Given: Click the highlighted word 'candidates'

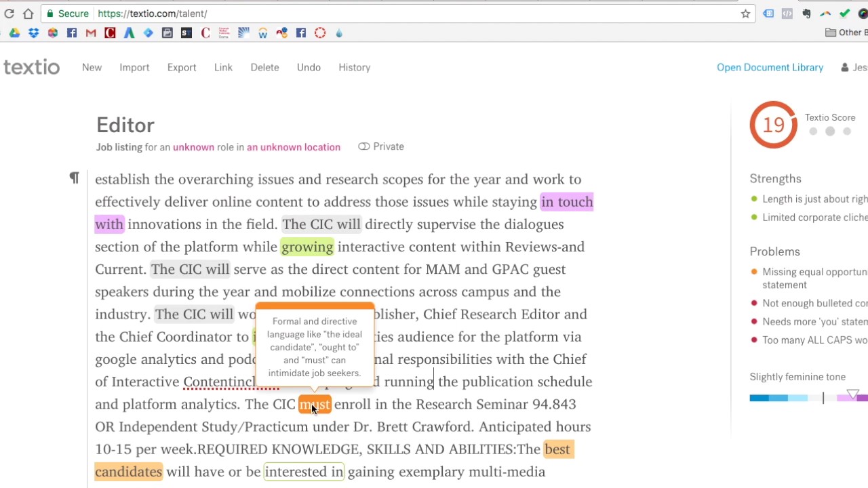Looking at the screenshot, I should pyautogui.click(x=129, y=472).
